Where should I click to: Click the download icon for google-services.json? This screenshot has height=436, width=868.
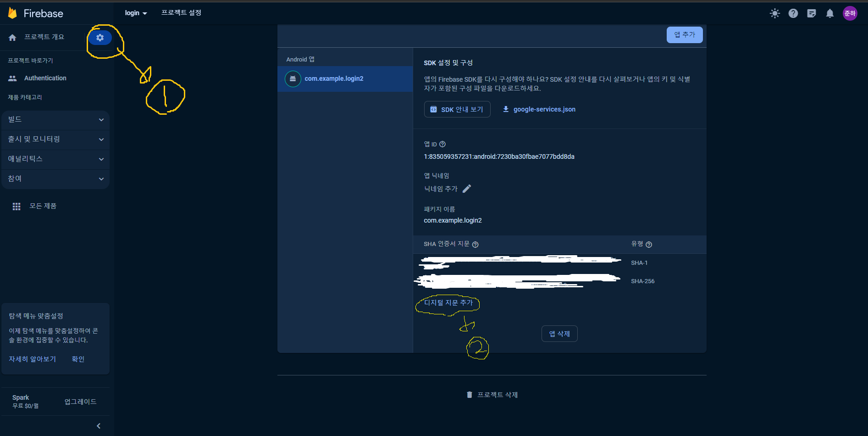click(x=506, y=109)
